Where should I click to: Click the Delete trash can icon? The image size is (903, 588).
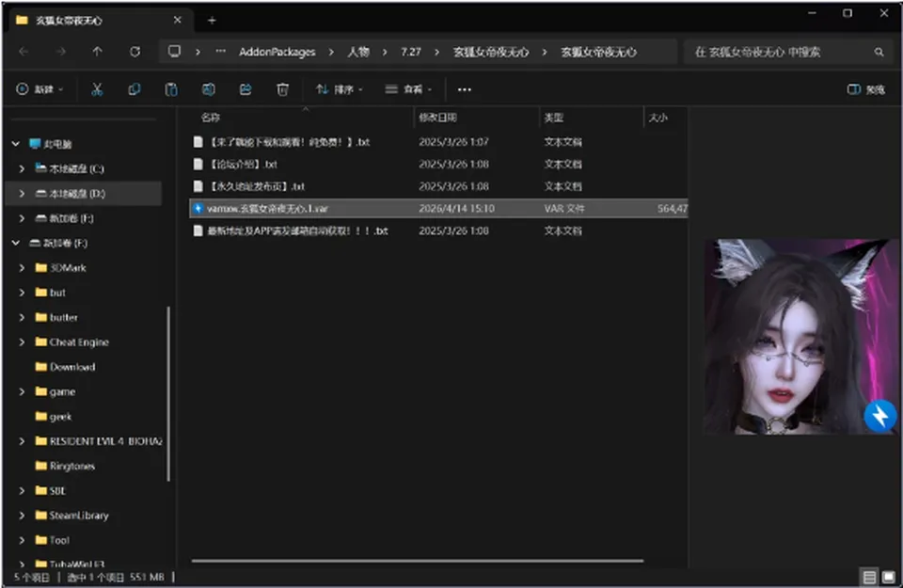click(282, 89)
